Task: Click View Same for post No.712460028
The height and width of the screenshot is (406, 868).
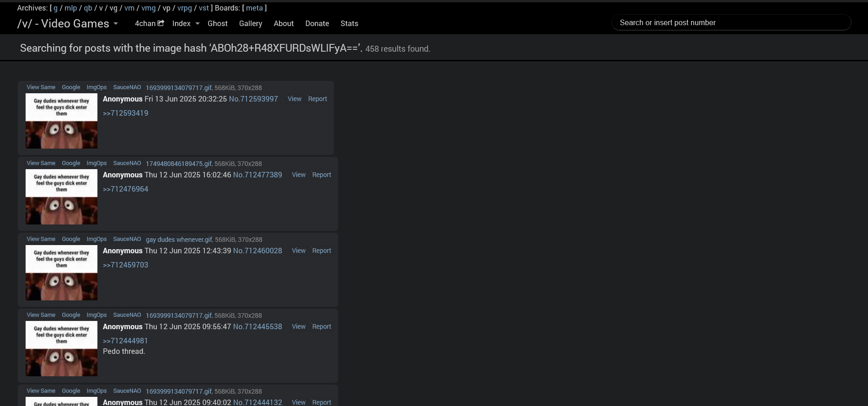Action: click(x=41, y=239)
